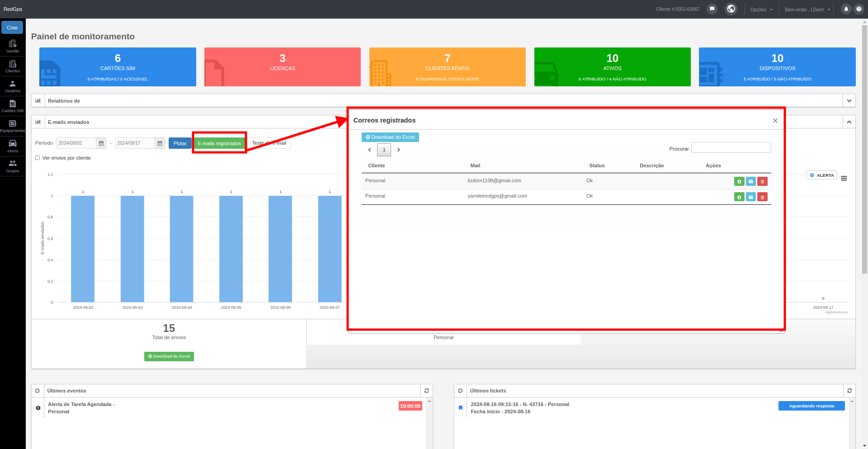The image size is (868, 449).
Task: Open end date calendar picker
Action: pyautogui.click(x=160, y=143)
